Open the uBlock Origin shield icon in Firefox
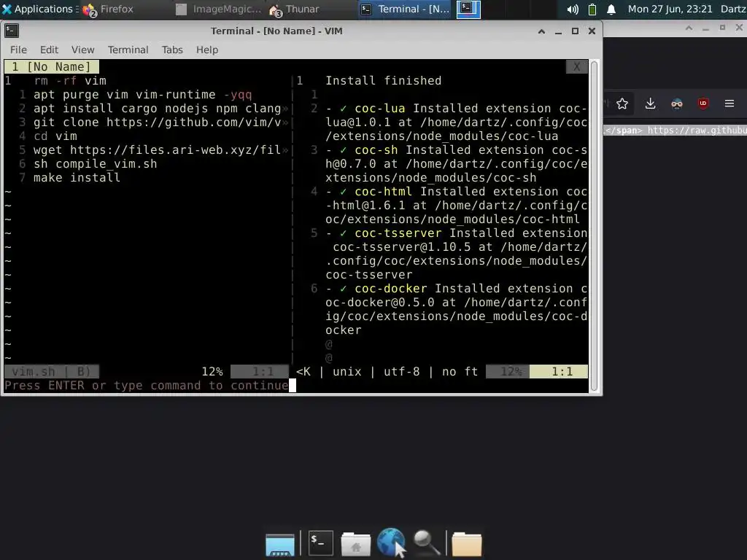 point(703,104)
